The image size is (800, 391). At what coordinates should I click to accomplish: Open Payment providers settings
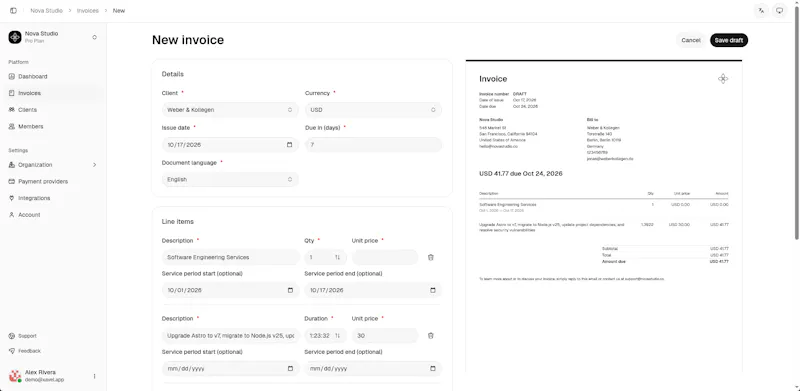pyautogui.click(x=53, y=182)
